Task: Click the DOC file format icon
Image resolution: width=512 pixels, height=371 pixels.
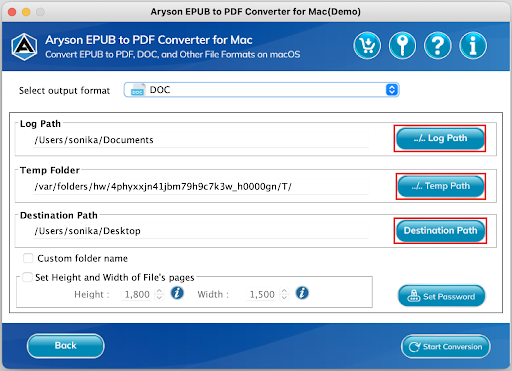Action: pos(137,90)
